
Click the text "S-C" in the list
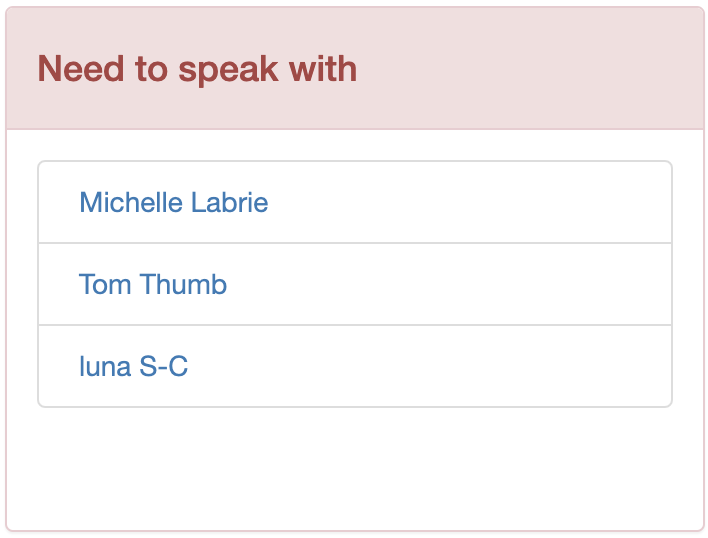point(163,367)
